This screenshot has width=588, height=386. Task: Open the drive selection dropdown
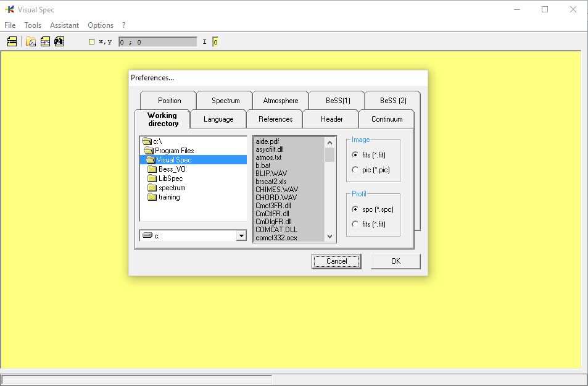(x=242, y=235)
